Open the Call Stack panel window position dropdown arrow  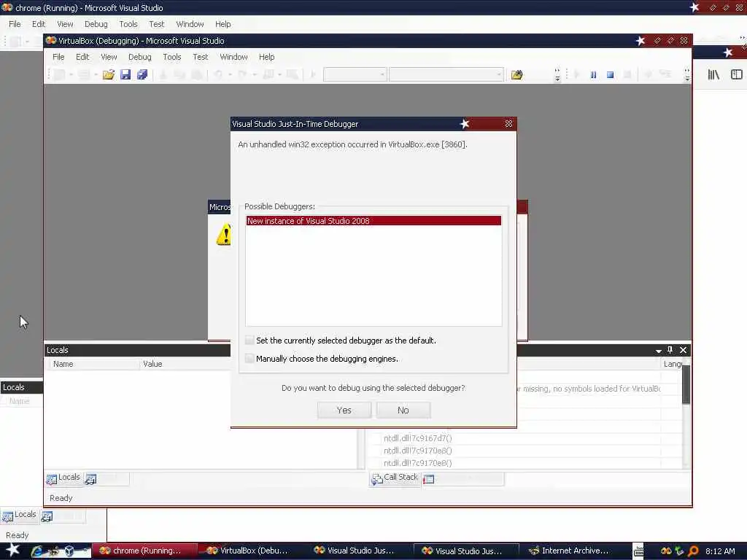(659, 351)
